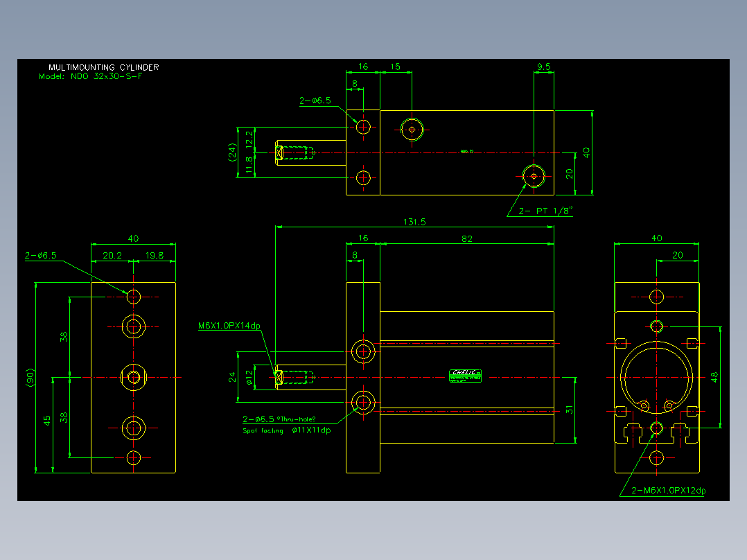The image size is (747, 560).
Task: Click the 24 dimension beside ø12
Action: coord(232,378)
